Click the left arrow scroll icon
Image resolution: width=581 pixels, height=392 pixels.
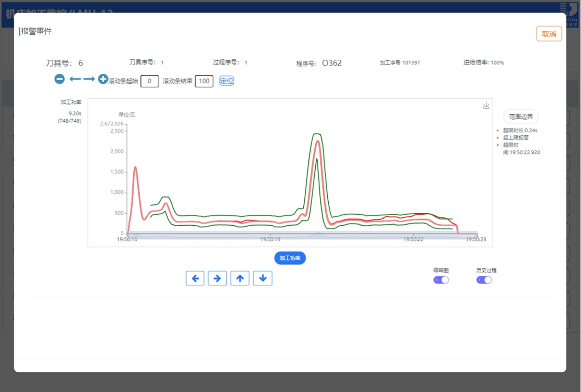click(75, 79)
